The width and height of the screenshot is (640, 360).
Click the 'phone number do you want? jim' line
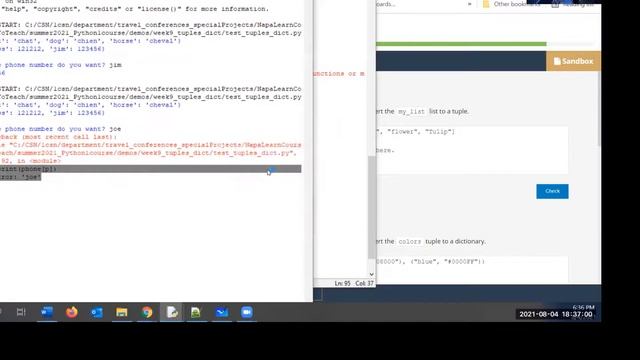click(x=60, y=65)
